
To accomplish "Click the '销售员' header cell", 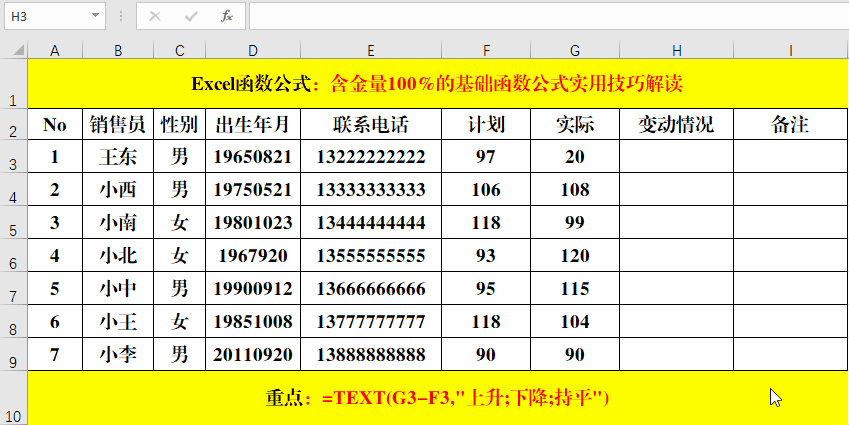I will point(118,125).
